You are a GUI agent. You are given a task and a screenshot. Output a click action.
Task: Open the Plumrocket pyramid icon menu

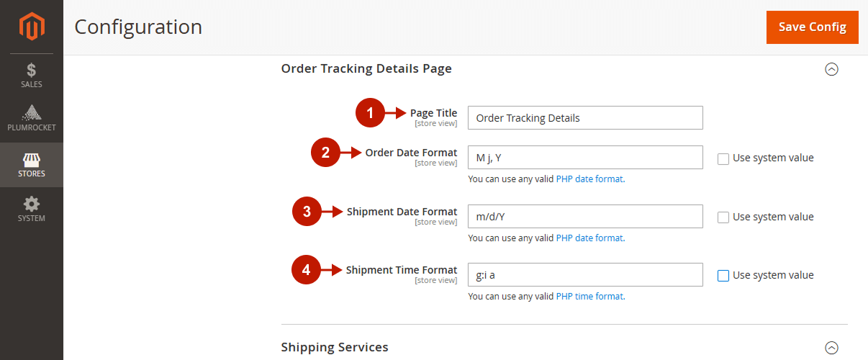[32, 118]
